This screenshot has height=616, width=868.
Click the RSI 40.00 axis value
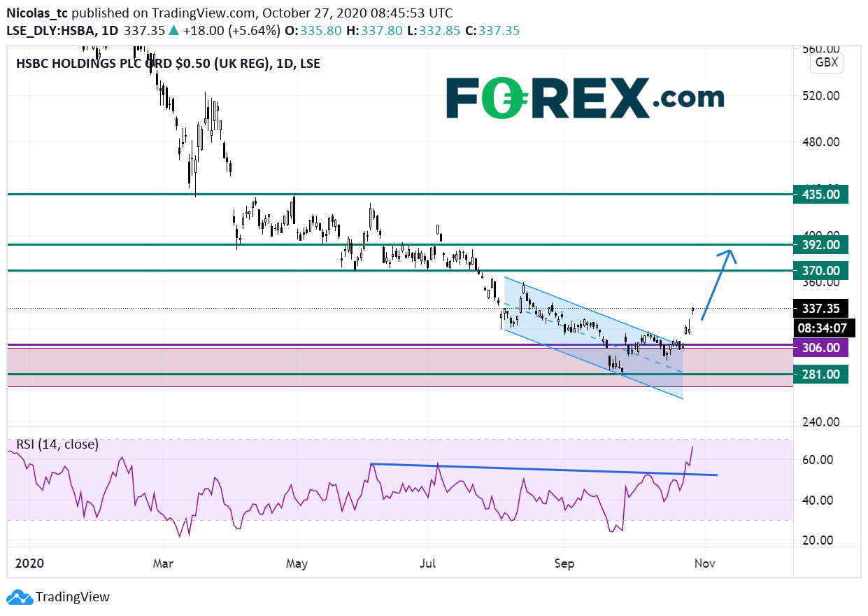point(818,500)
